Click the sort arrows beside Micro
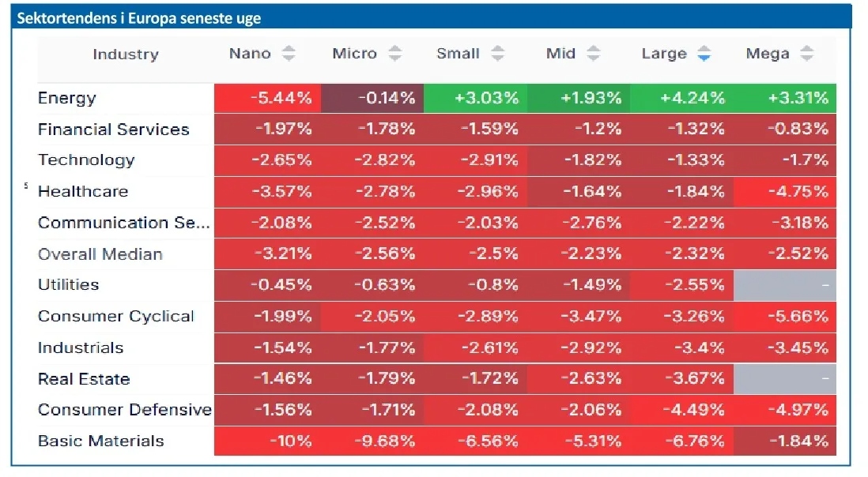 [x=394, y=54]
